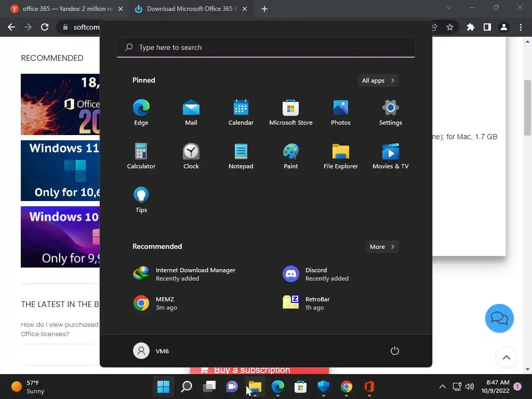The image size is (532, 399).
Task: Open the Windows 10 banner
Action: pos(60,237)
